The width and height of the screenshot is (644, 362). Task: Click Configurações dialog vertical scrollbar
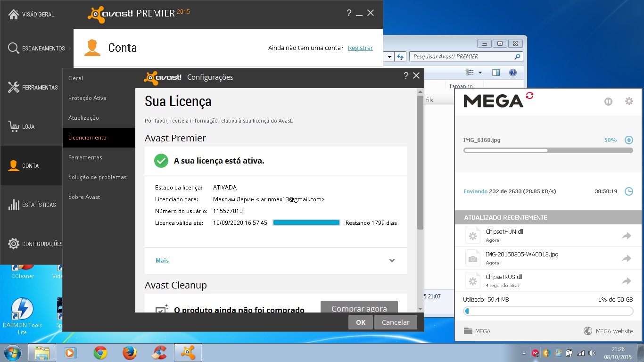420,163
